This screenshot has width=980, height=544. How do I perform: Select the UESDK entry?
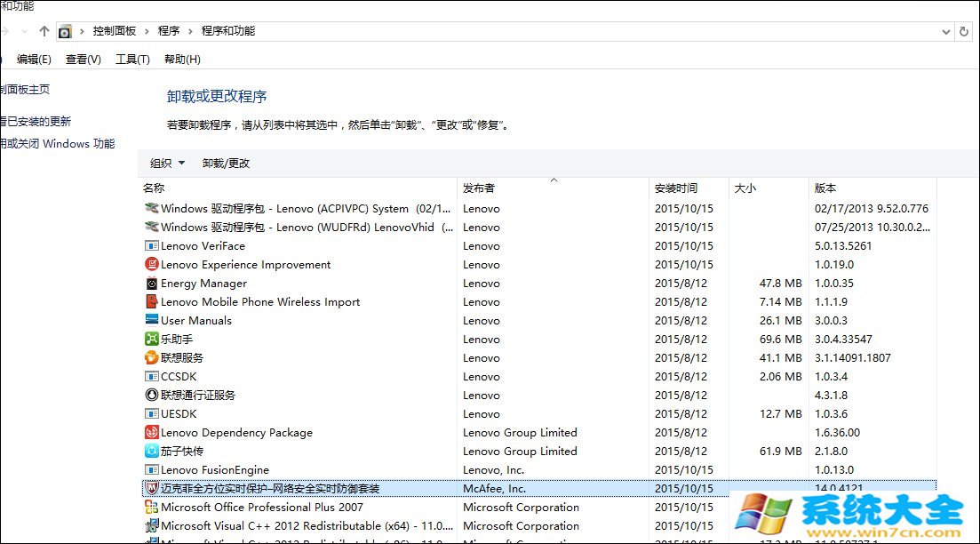538,414
